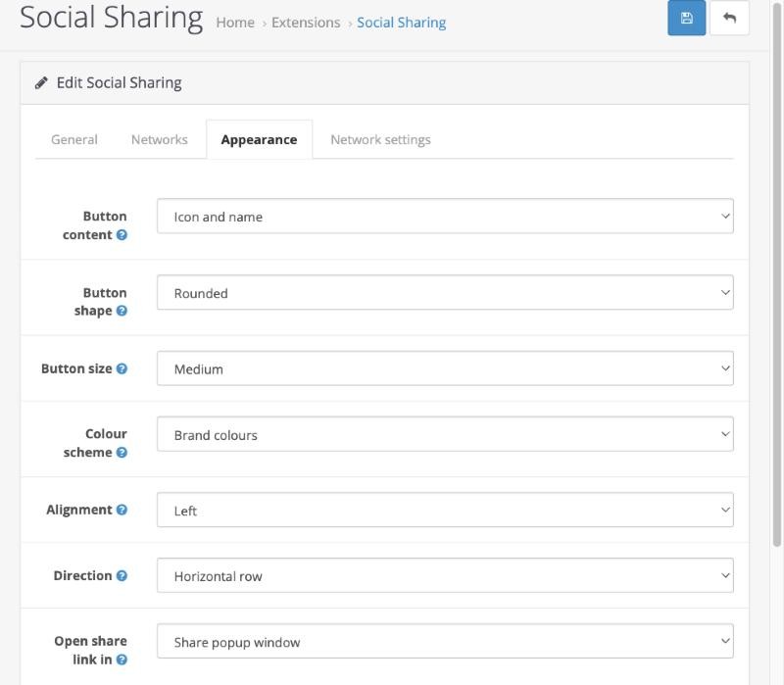Image resolution: width=784 pixels, height=685 pixels.
Task: Click the Alignment label text
Action: 79,510
